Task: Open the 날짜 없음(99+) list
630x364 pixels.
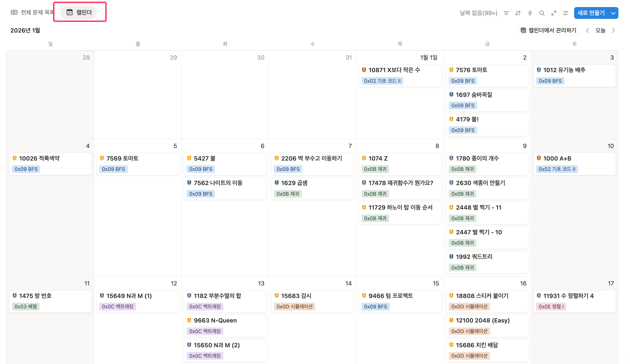Action: pos(478,13)
